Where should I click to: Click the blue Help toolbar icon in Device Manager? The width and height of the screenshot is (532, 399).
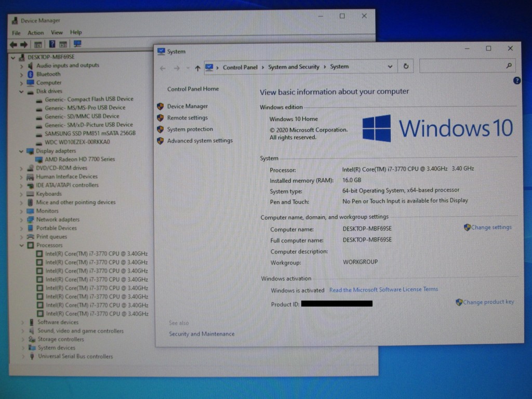pyautogui.click(x=52, y=44)
